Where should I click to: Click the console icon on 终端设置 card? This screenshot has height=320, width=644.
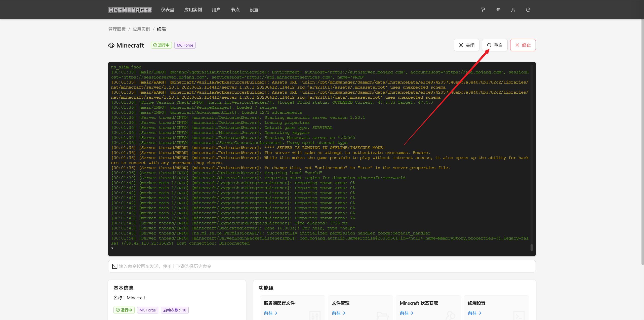point(519,315)
